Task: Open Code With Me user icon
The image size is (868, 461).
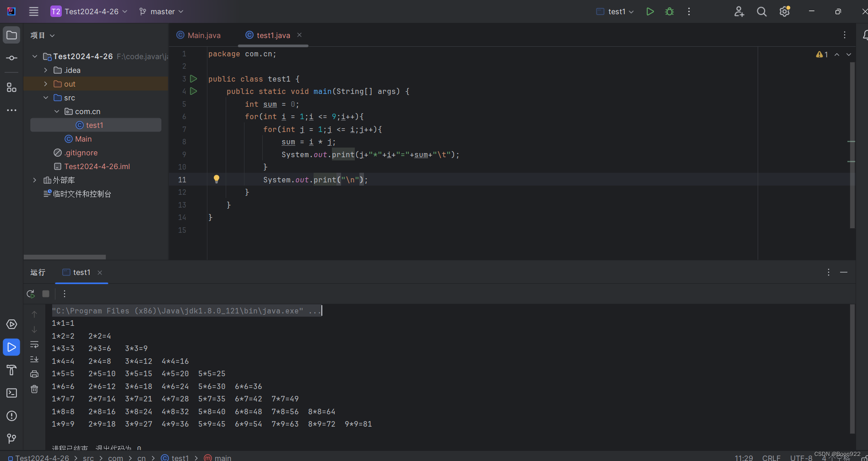Action: click(739, 11)
